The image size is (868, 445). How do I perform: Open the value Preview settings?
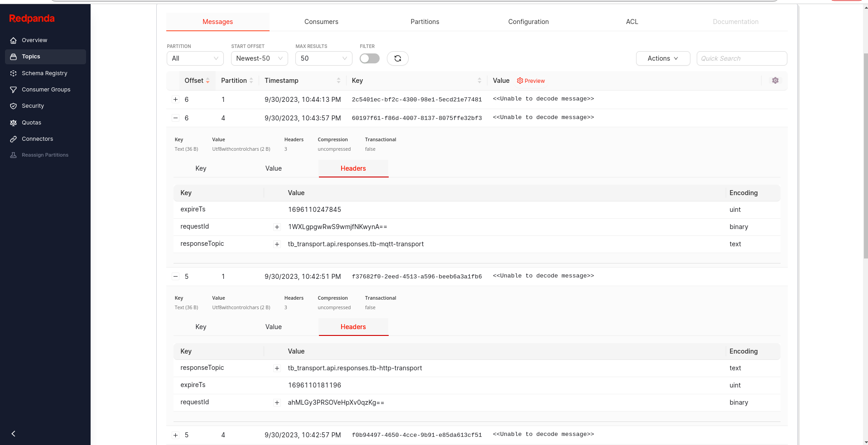[530, 81]
